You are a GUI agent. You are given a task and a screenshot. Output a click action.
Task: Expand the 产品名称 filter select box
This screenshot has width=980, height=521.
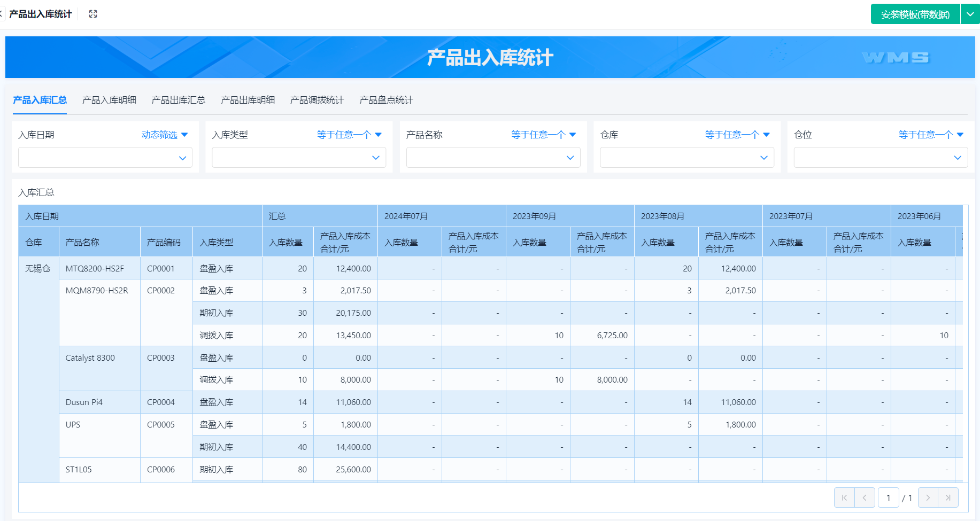(x=493, y=158)
